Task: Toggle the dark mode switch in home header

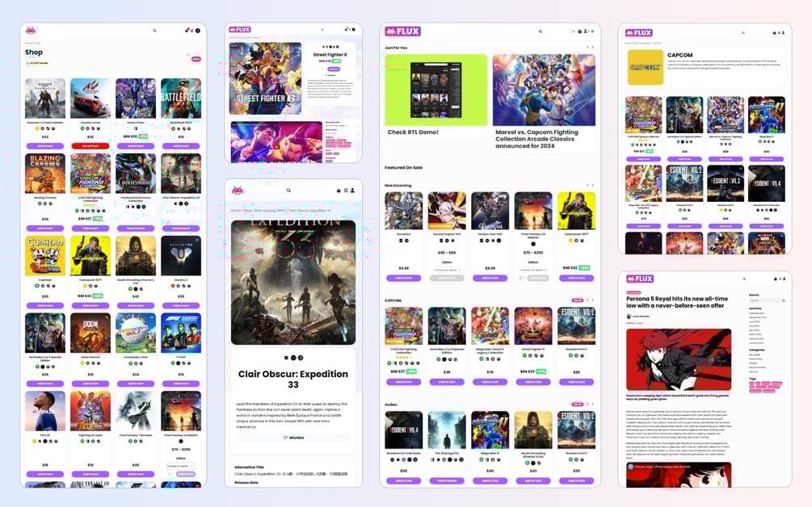Action: 573,31
